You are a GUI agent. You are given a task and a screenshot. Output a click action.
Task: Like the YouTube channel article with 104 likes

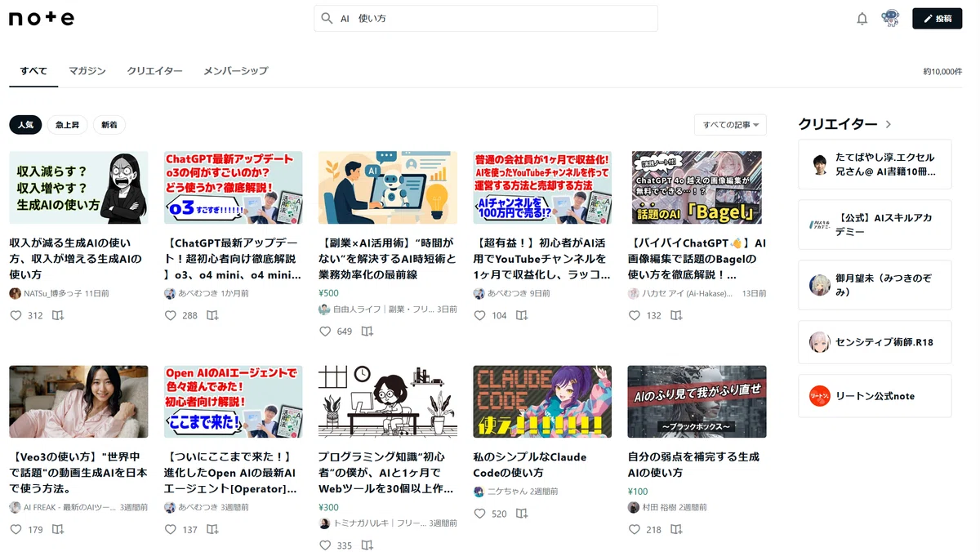(x=479, y=315)
